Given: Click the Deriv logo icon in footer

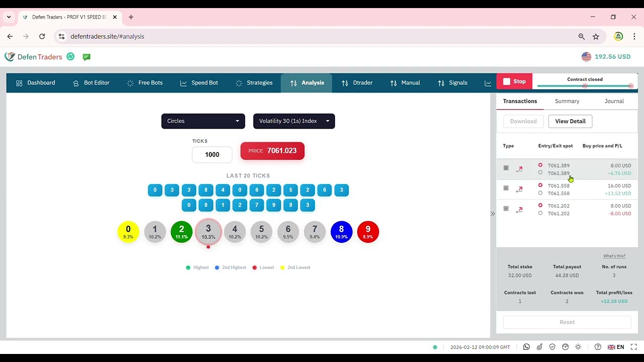Looking at the screenshot, I should pyautogui.click(x=539, y=347).
